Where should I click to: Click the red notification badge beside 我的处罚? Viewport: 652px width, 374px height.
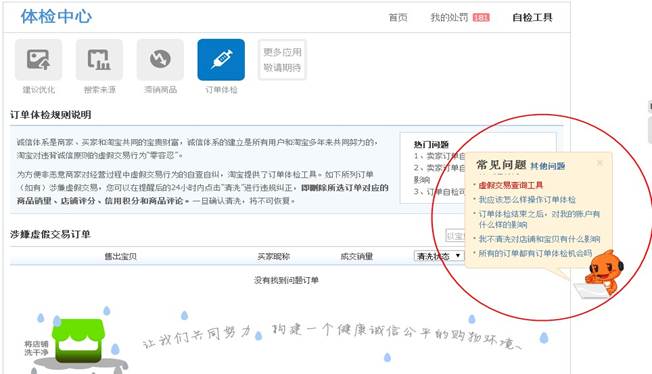click(481, 17)
